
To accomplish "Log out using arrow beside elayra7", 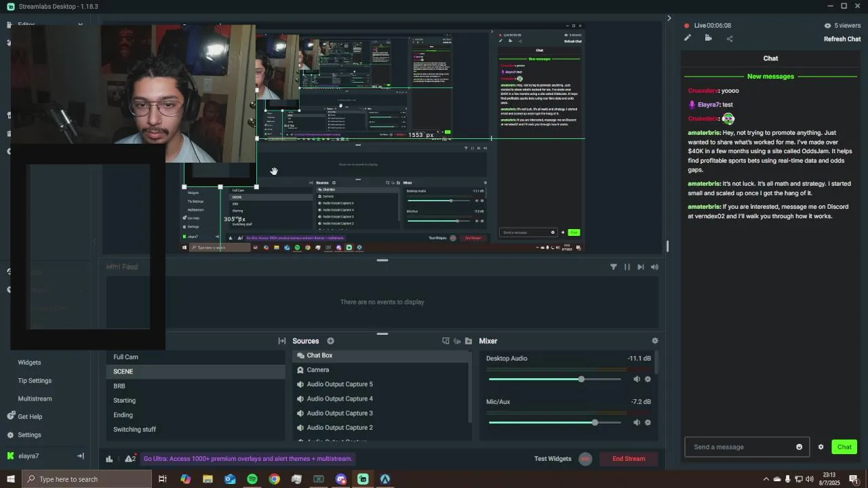I will tap(80, 456).
